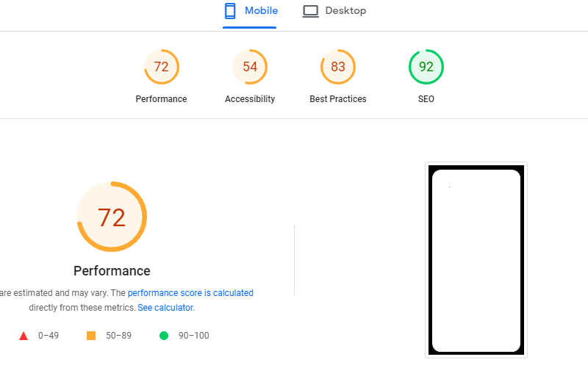Click the large Performance gauge showing 72
This screenshot has height=379, width=588.
[112, 217]
